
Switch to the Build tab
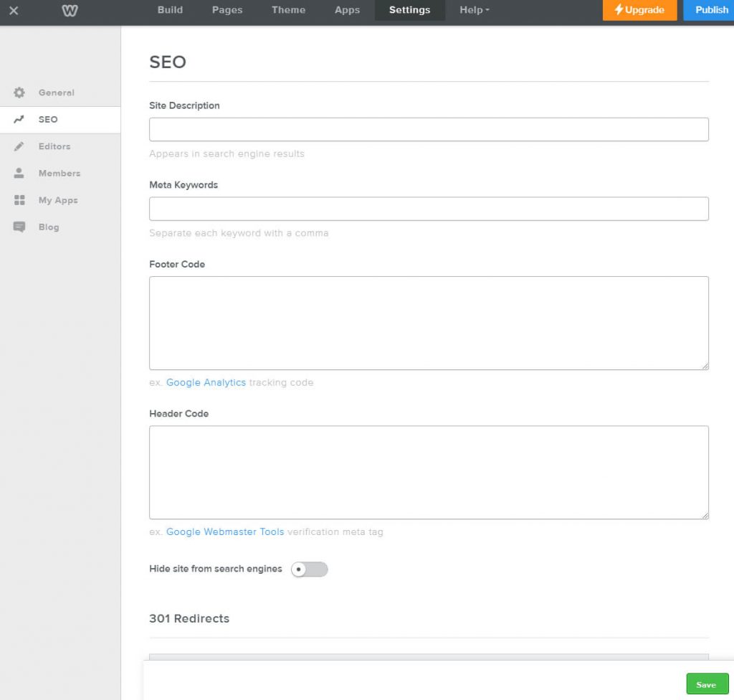click(x=170, y=10)
